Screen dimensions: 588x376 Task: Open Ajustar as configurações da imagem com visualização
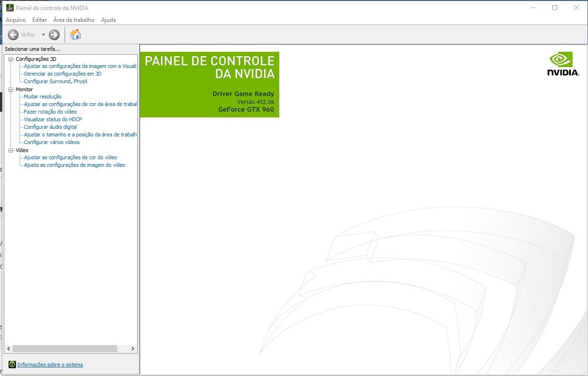pyautogui.click(x=80, y=66)
